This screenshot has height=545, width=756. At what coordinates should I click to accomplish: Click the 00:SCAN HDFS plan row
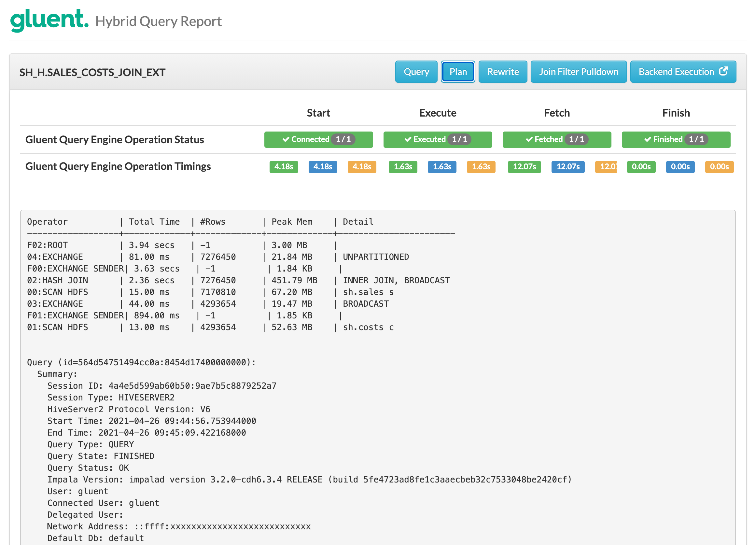[210, 292]
